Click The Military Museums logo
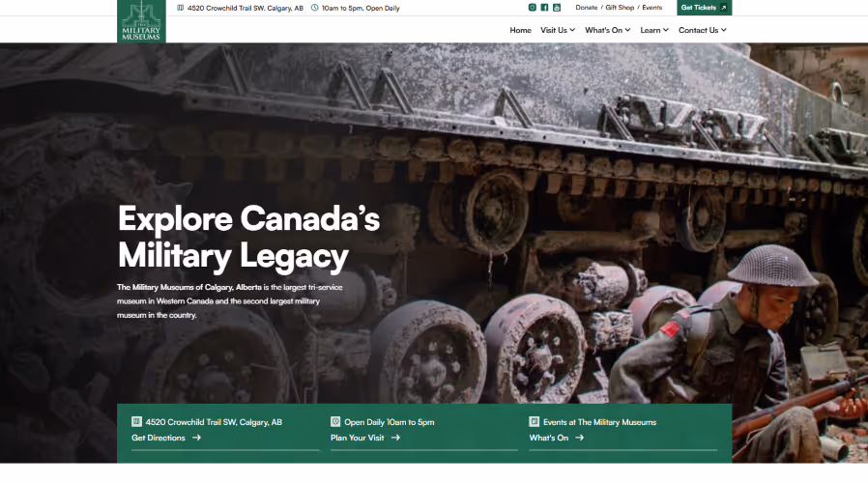Screen dimensions: 868x483 point(141,21)
